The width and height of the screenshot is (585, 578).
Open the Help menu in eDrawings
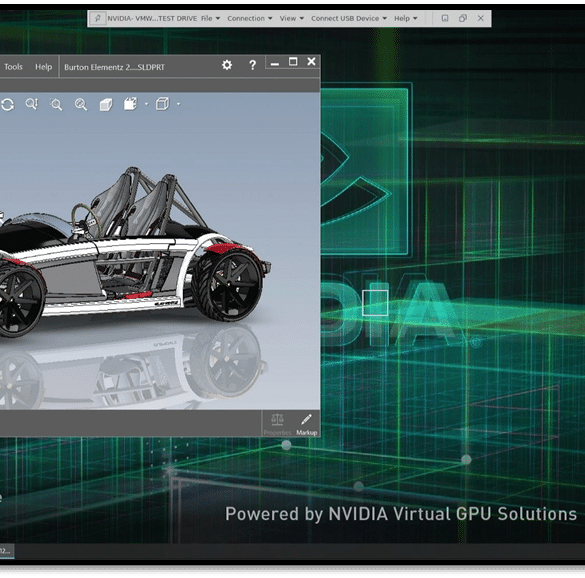point(44,67)
